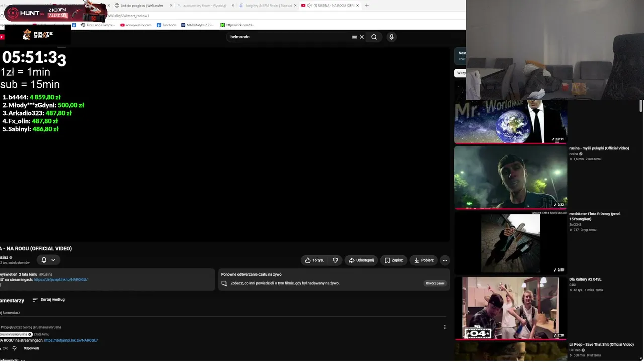Screen dimensions: 644x362
Task: Click the black video player area
Action: (225, 145)
